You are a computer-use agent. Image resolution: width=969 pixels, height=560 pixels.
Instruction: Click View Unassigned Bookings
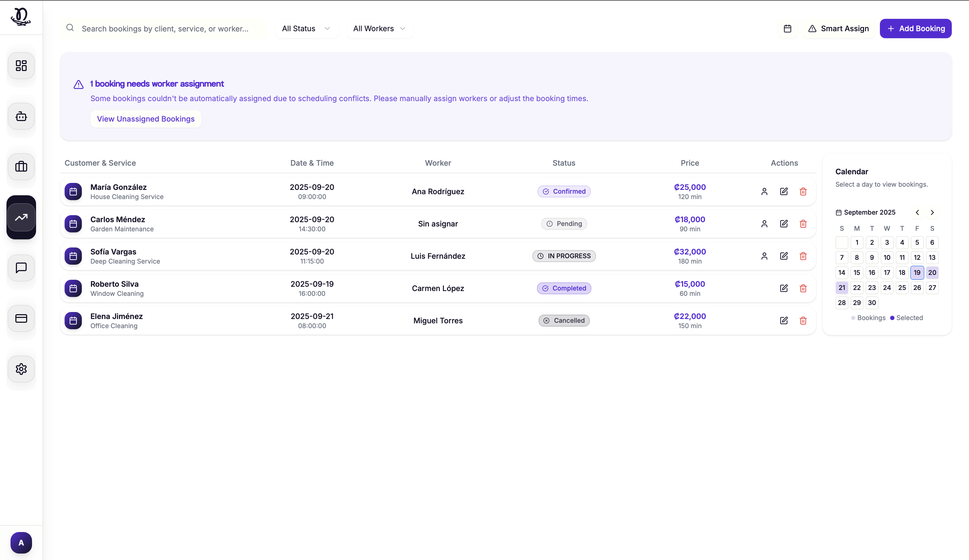pyautogui.click(x=145, y=119)
